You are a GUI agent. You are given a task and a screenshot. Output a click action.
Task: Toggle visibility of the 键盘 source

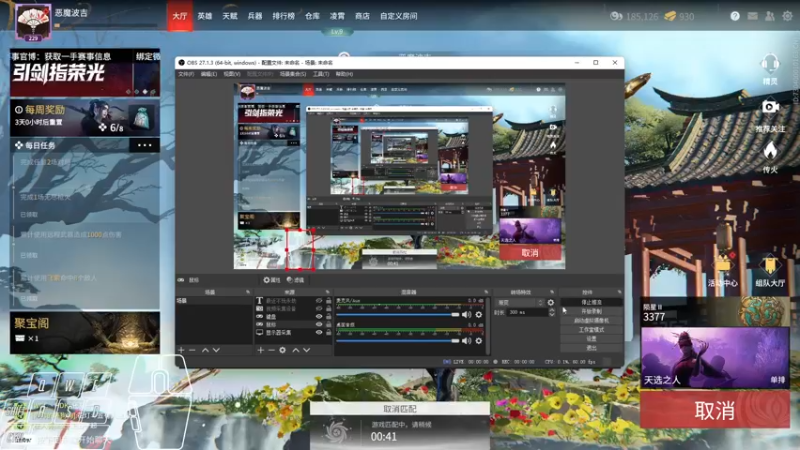319,316
